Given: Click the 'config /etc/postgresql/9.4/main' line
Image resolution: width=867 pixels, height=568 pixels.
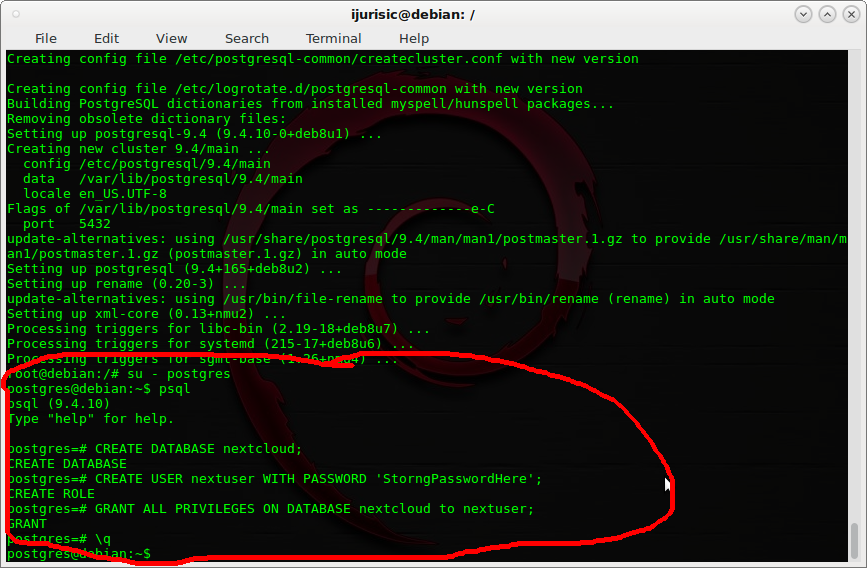Looking at the screenshot, I should point(147,164).
